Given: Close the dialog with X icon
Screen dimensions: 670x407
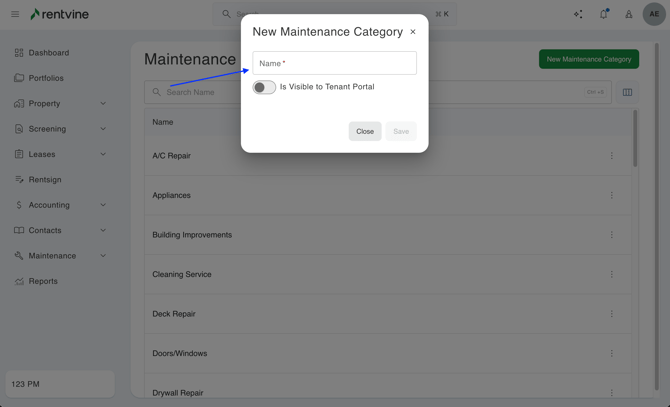Looking at the screenshot, I should (x=413, y=32).
